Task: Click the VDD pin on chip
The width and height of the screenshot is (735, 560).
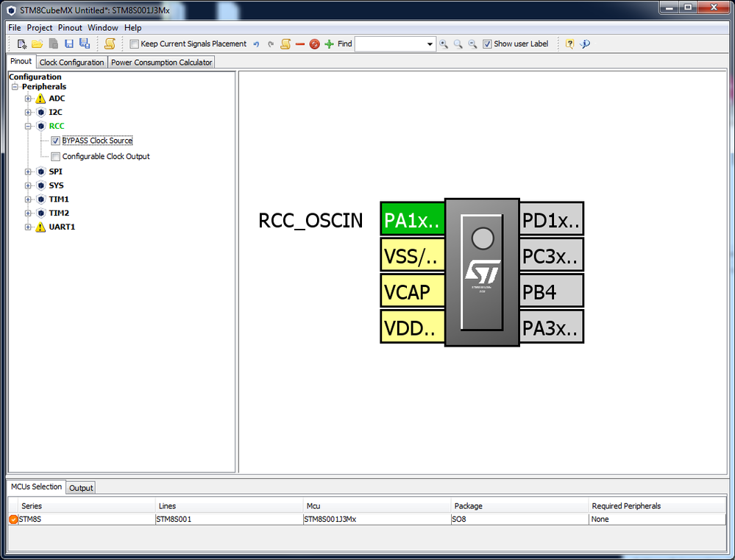Action: (412, 327)
